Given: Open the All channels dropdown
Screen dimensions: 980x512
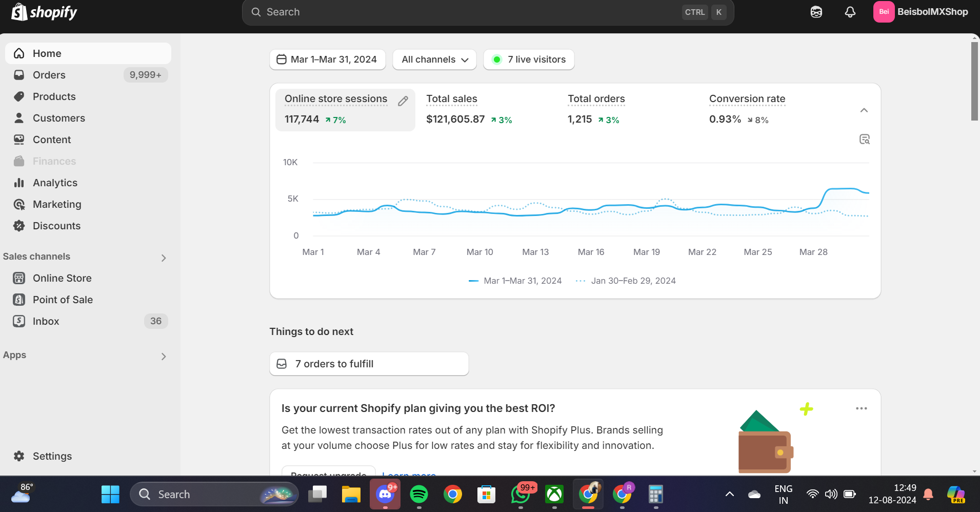Looking at the screenshot, I should (435, 60).
